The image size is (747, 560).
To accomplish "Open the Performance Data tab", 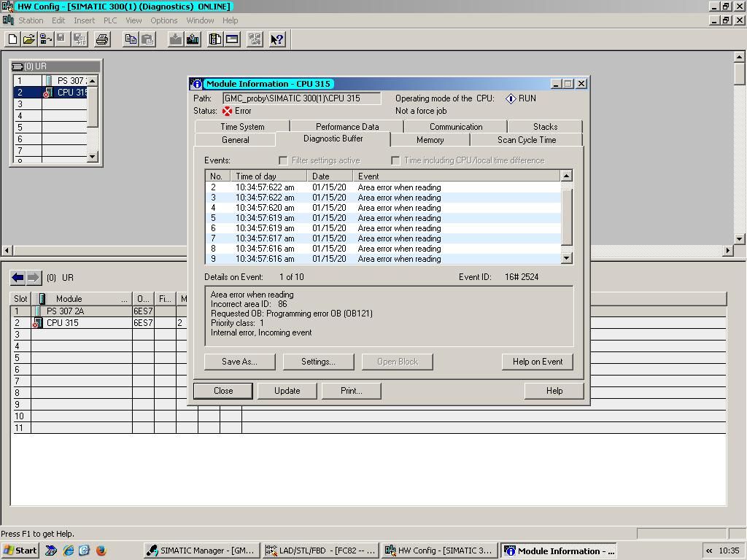I will tap(347, 127).
